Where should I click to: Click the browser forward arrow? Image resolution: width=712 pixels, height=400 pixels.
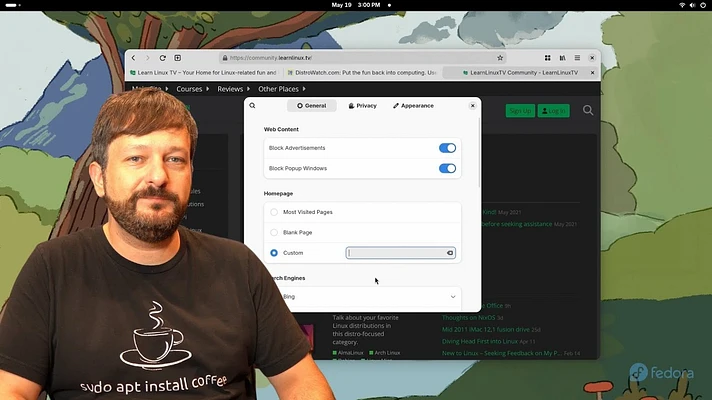point(148,58)
